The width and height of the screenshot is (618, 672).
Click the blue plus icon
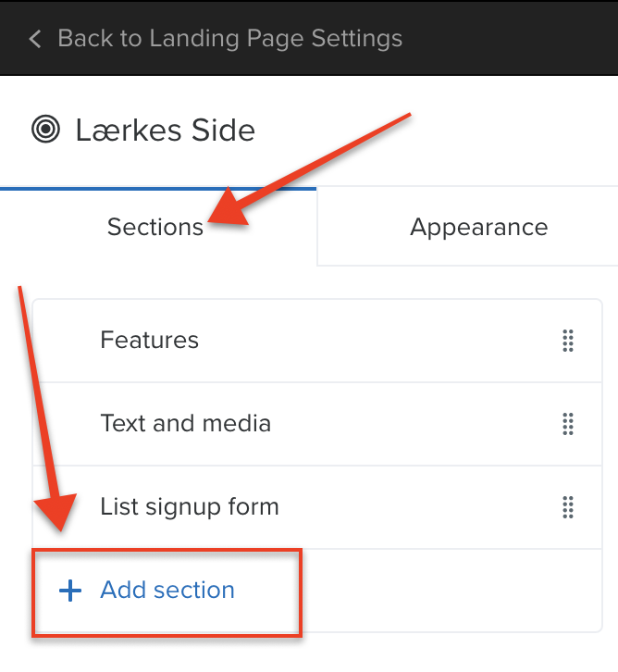point(70,591)
